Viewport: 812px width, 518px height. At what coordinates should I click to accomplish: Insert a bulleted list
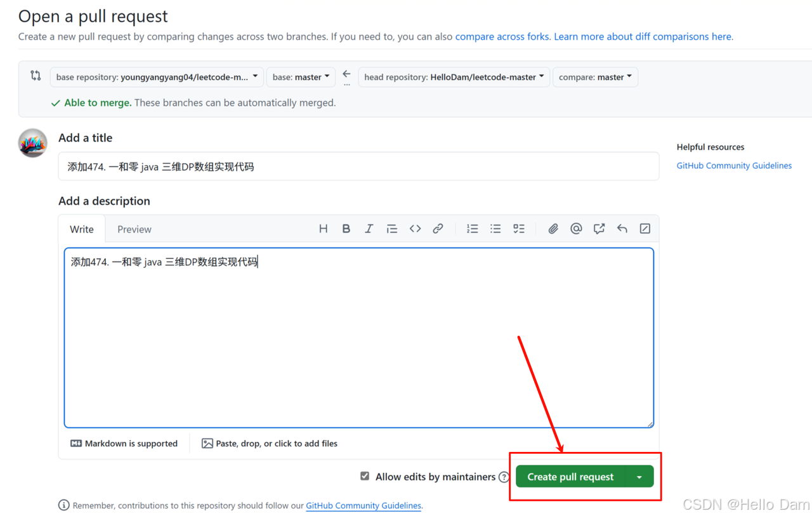tap(495, 229)
